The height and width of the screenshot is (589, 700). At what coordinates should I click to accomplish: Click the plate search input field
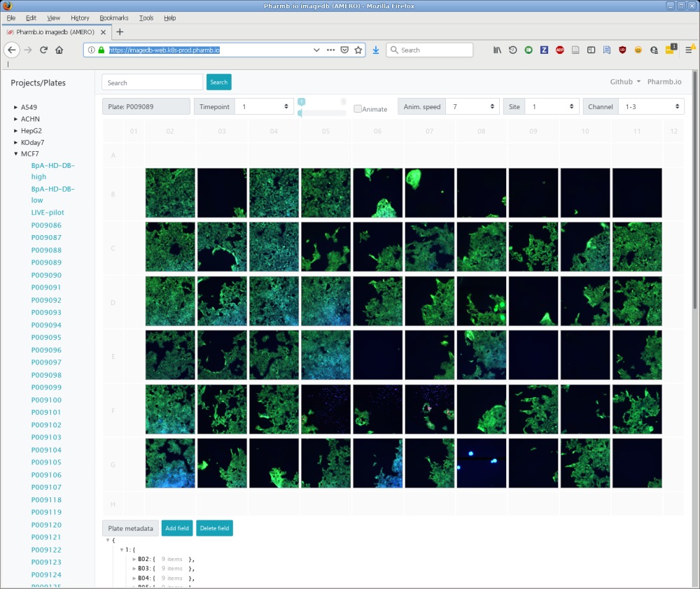(x=152, y=83)
